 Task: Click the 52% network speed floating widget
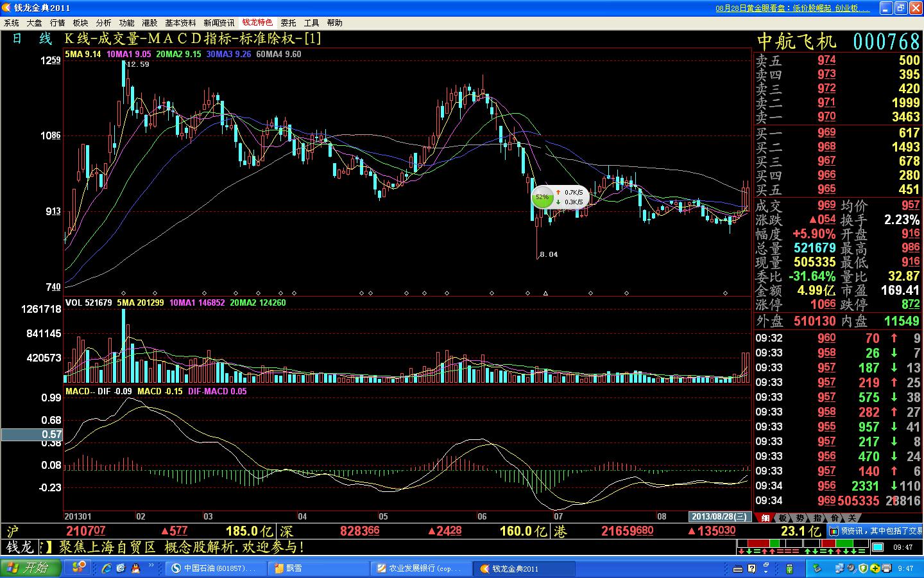(x=559, y=197)
